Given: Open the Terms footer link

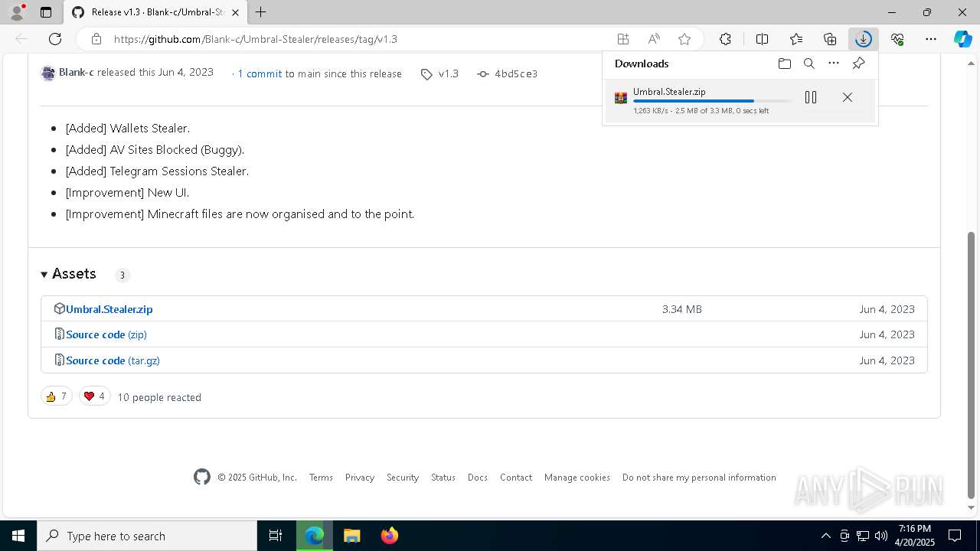Looking at the screenshot, I should coord(321,477).
